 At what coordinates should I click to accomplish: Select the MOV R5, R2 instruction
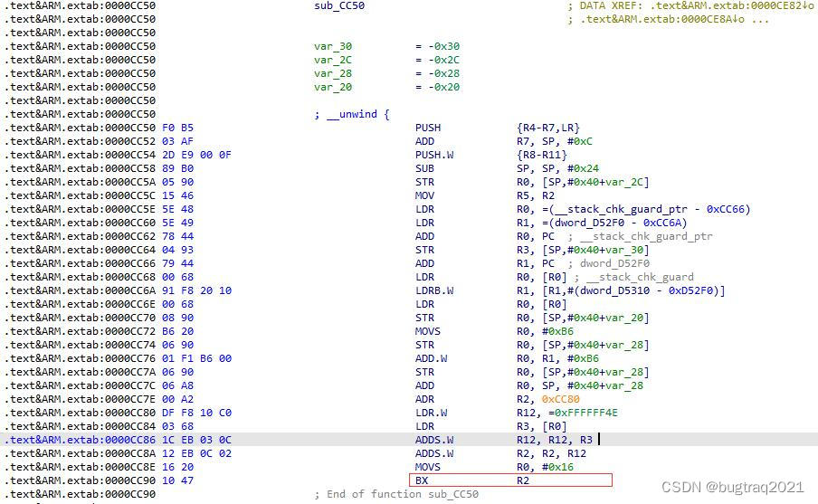(485, 195)
